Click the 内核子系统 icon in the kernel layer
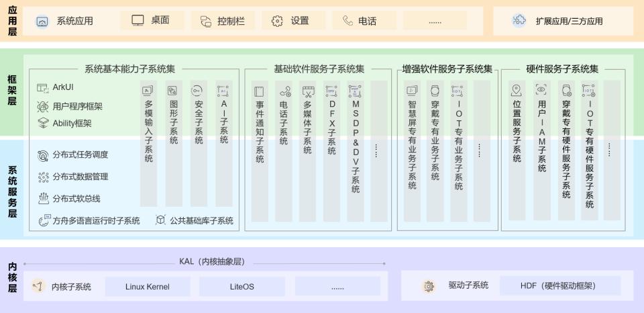This screenshot has height=313, width=644. pyautogui.click(x=38, y=287)
